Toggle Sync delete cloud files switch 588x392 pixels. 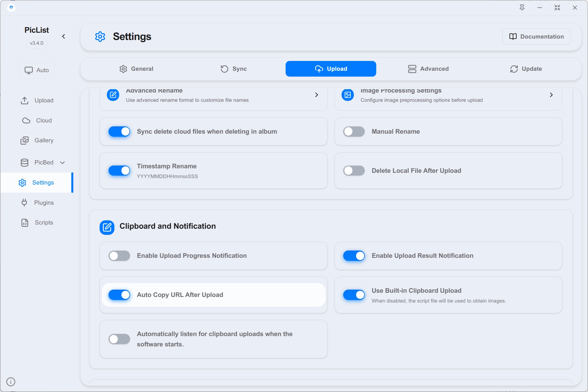(x=119, y=131)
